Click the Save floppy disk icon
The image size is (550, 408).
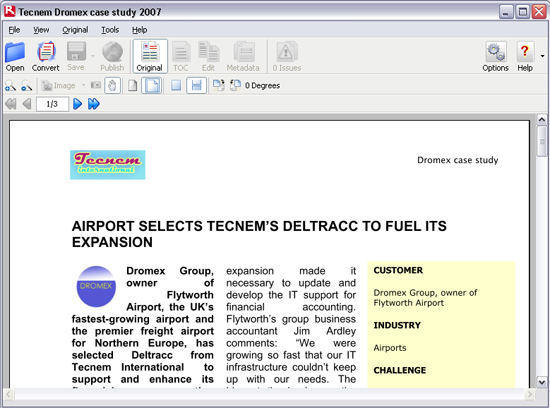tap(76, 56)
